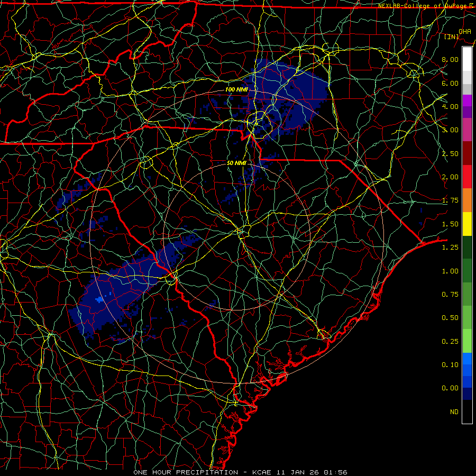Select the "2.50" legend value

[450, 153]
